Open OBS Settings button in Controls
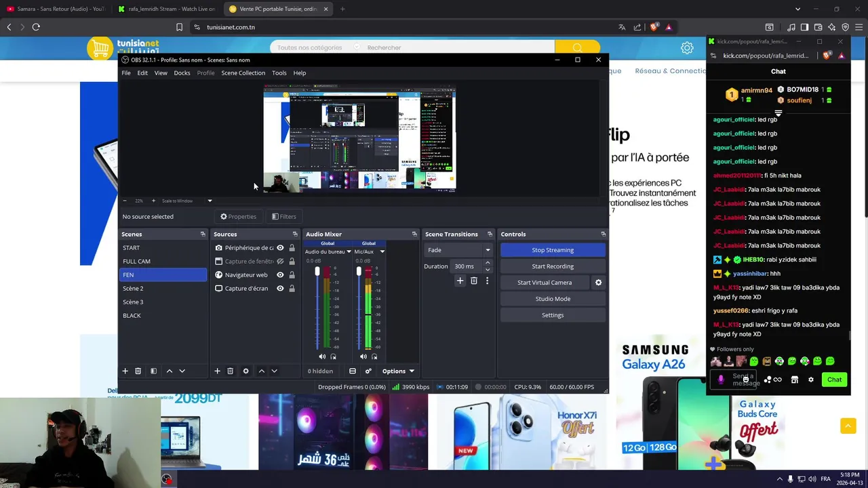The image size is (868, 488). [553, 315]
